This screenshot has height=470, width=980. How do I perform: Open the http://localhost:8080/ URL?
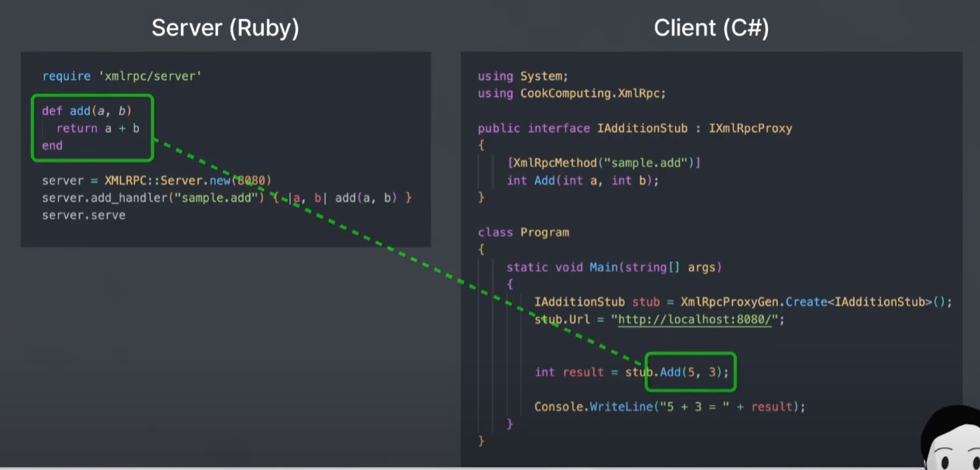(x=695, y=319)
